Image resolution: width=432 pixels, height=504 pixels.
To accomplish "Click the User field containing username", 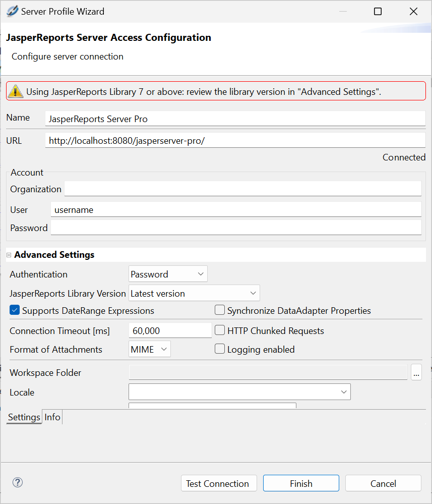I will 236,209.
